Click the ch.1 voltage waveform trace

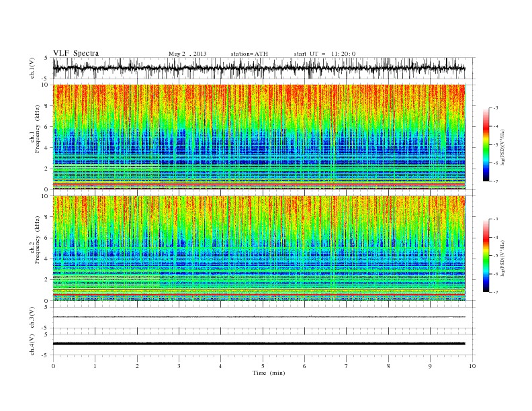pyautogui.click(x=259, y=68)
